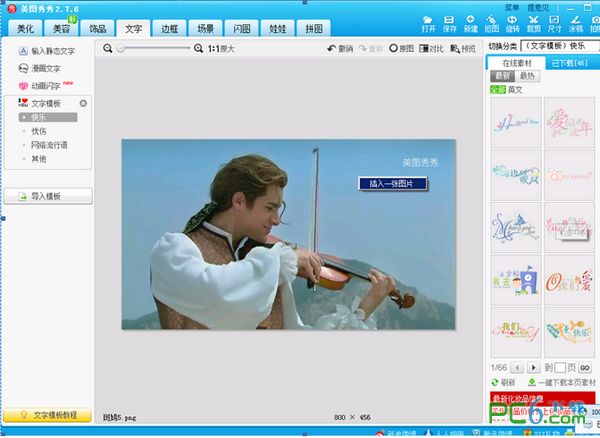Undo with the 撤销 arrow icon
The image size is (600, 438).
339,48
